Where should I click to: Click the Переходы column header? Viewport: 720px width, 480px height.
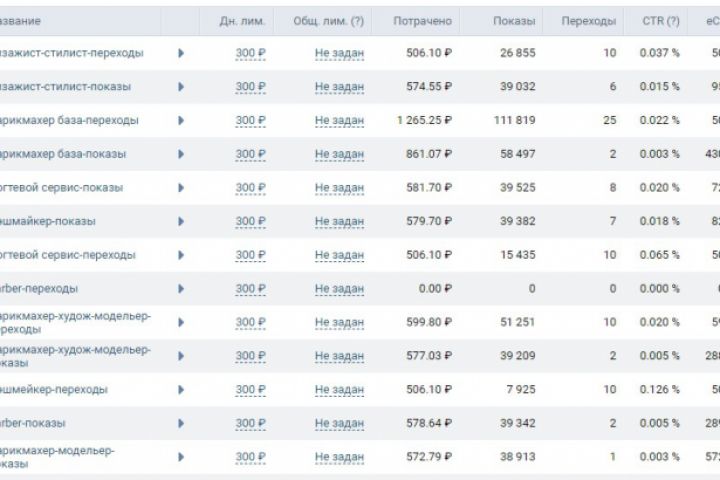[589, 21]
